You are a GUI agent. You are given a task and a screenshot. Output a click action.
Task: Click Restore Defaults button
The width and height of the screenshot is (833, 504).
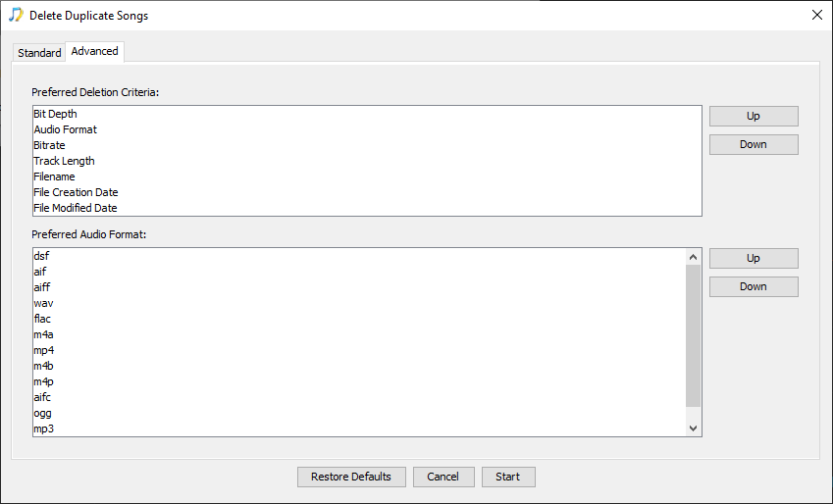351,477
